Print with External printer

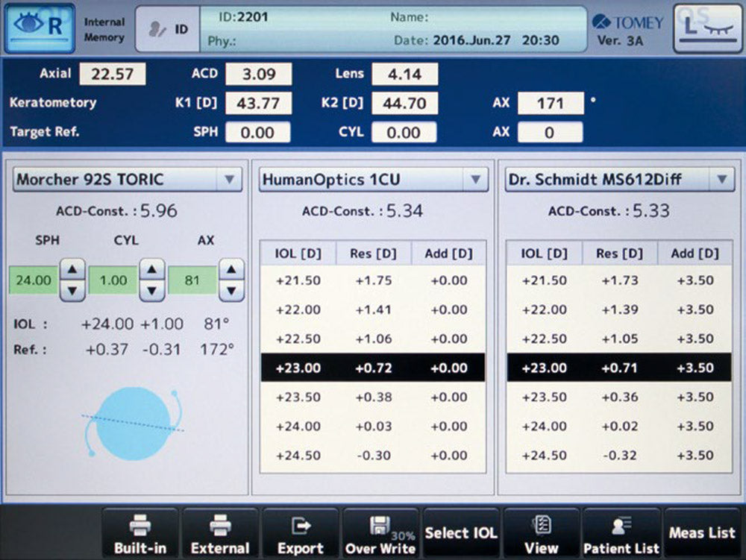click(x=220, y=535)
